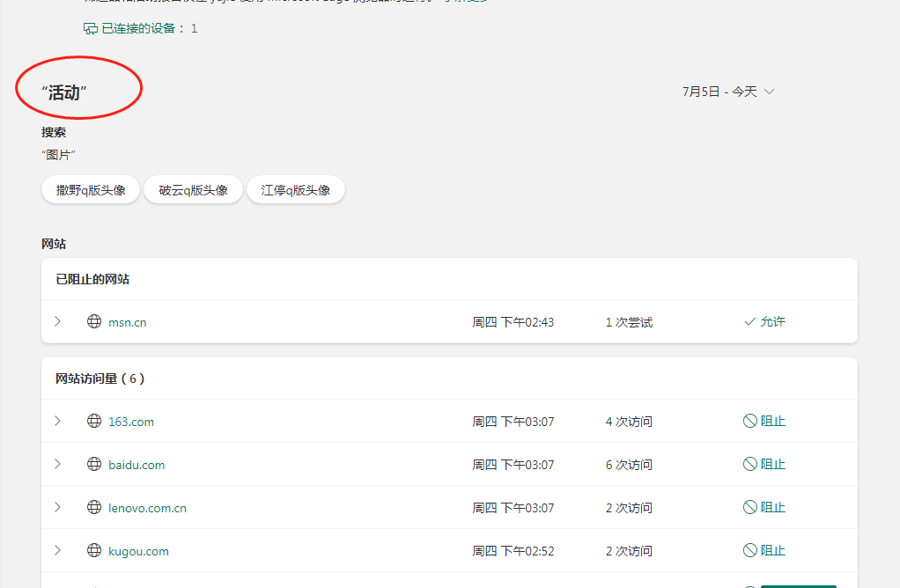
Task: Open the 163.com link
Action: pyautogui.click(x=131, y=422)
